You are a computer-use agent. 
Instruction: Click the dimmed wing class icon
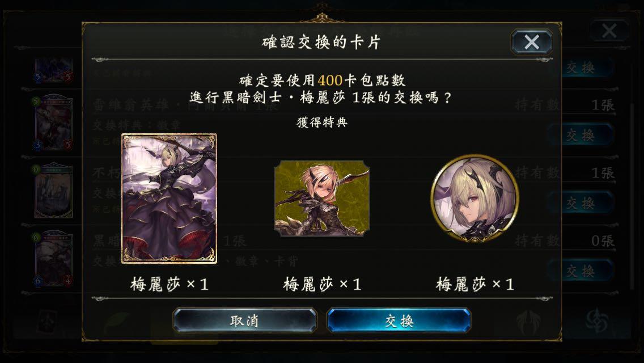point(528,321)
